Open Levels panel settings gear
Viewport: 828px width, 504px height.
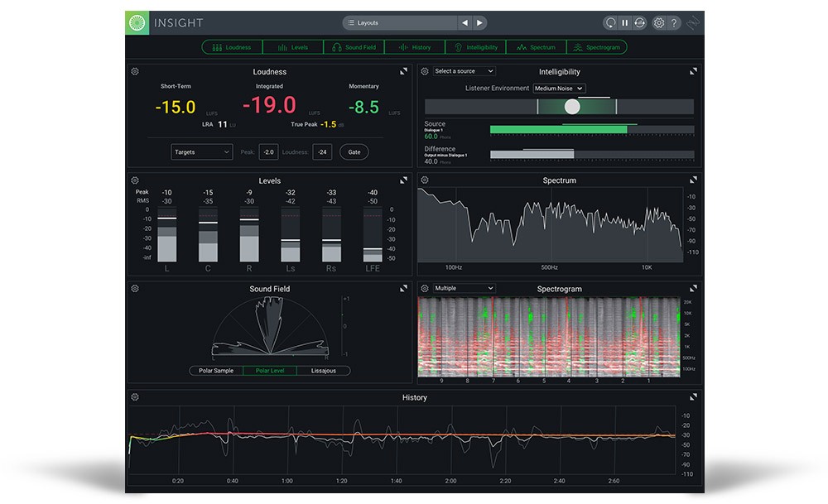tap(135, 180)
